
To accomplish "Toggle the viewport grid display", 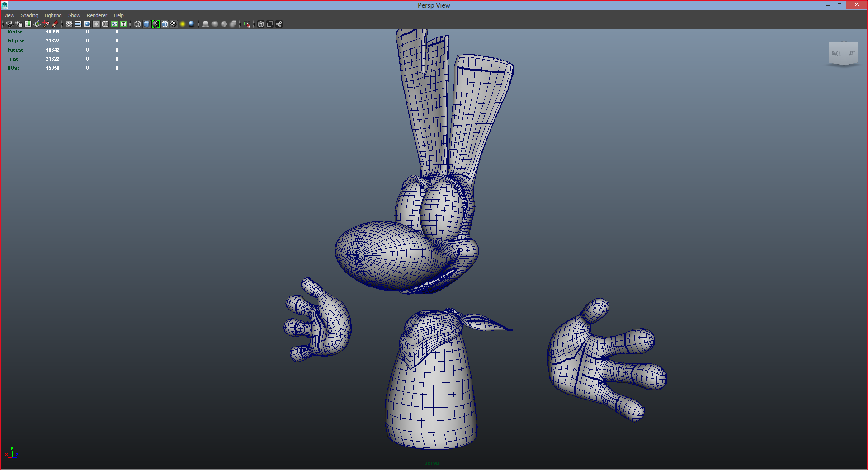I will pos(69,24).
